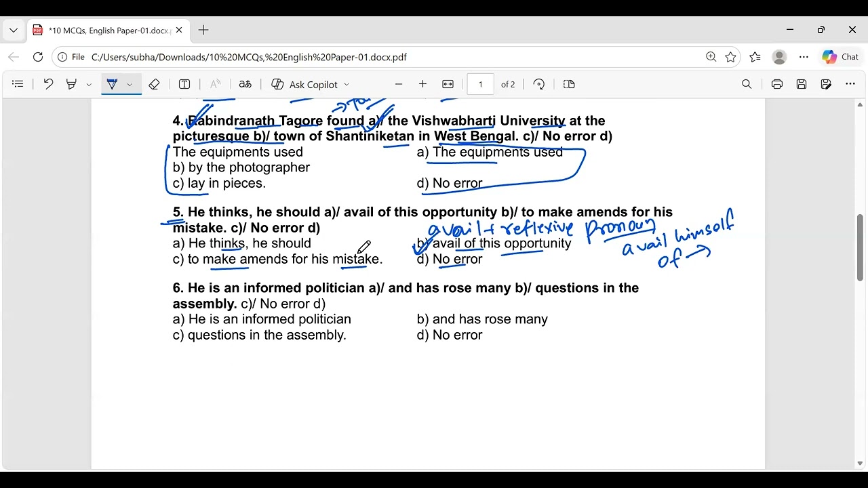Viewport: 868px width, 488px height.
Task: Click 'a) The equipments used' option
Action: pos(490,152)
